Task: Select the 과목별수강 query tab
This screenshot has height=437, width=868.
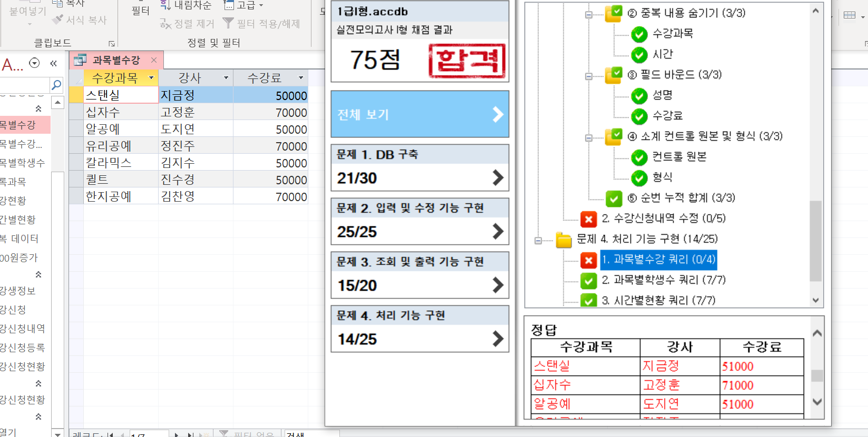Action: (x=116, y=60)
